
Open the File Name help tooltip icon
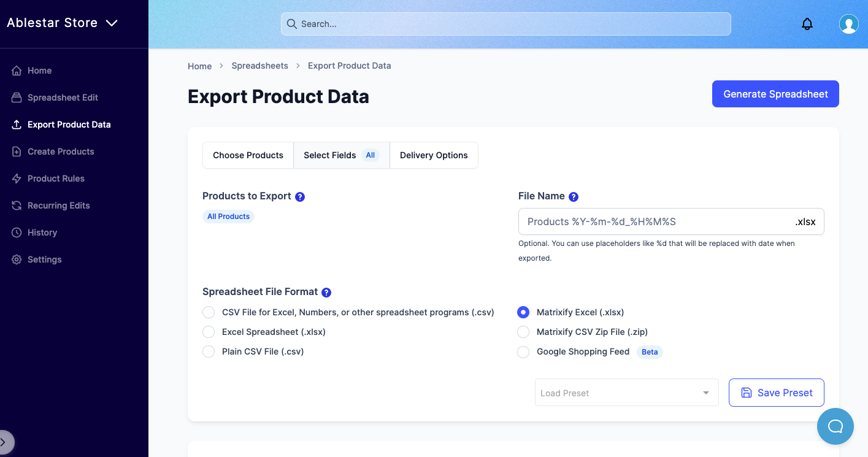pyautogui.click(x=573, y=196)
